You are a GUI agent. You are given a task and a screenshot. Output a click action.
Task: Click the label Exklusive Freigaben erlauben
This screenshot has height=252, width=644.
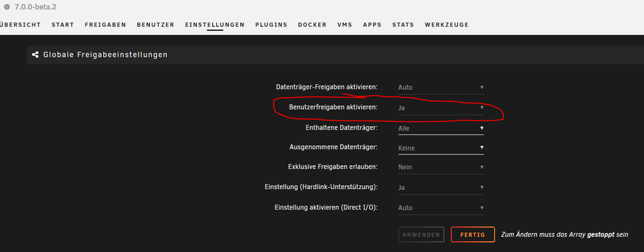pyautogui.click(x=333, y=166)
